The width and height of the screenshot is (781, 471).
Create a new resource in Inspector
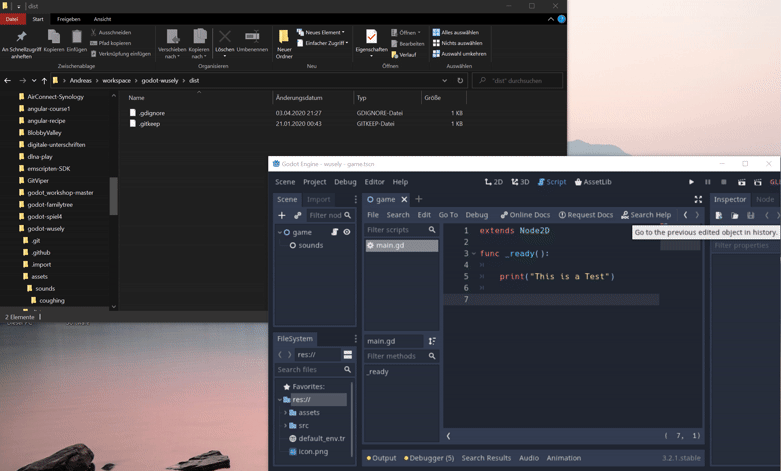click(719, 215)
